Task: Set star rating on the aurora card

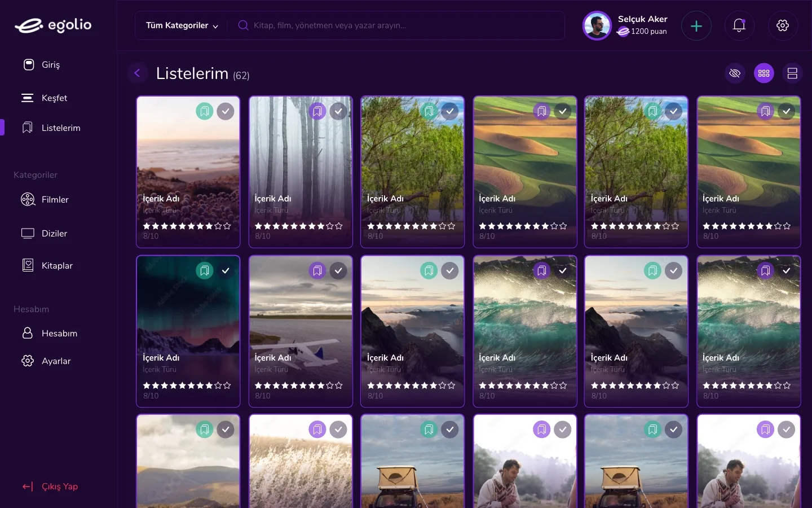Action: pos(187,386)
